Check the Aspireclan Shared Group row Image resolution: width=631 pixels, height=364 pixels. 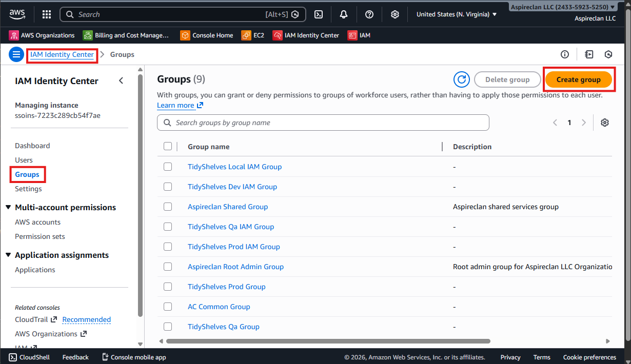coord(168,207)
